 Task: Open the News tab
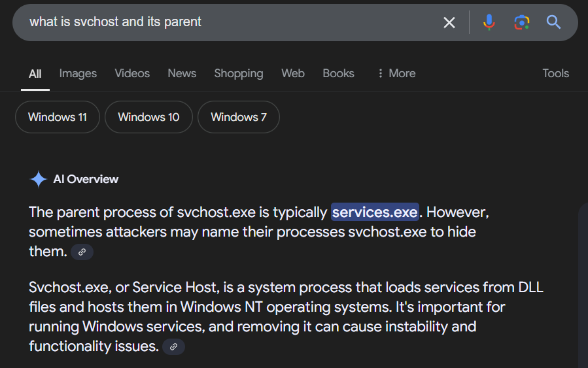pos(182,73)
